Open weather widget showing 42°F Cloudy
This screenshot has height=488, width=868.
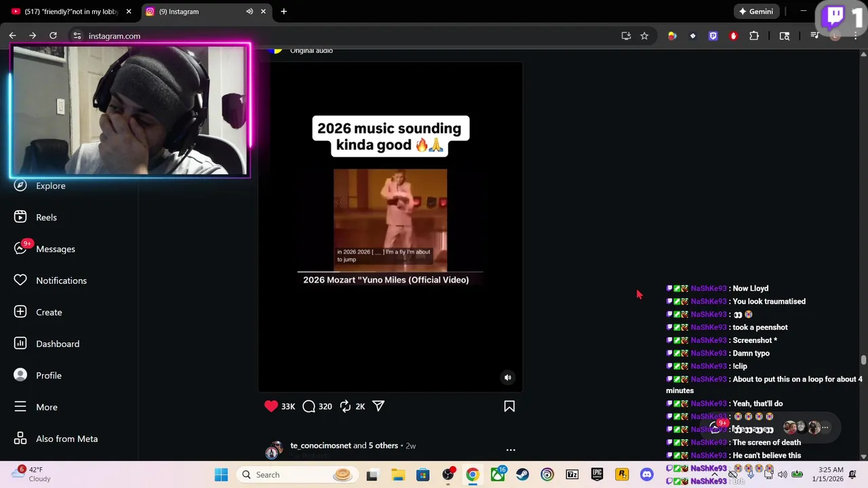pos(33,474)
